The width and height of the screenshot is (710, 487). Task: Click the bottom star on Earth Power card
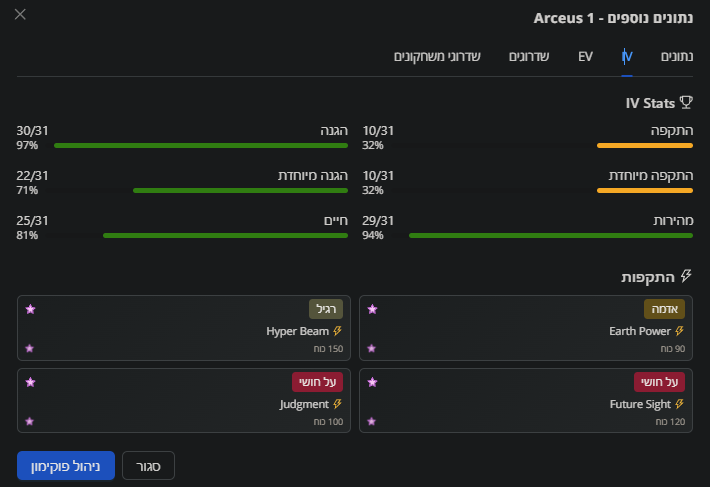(372, 348)
